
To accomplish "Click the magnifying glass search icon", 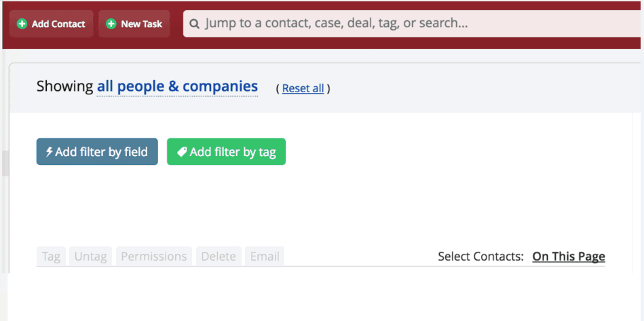I will click(x=195, y=24).
